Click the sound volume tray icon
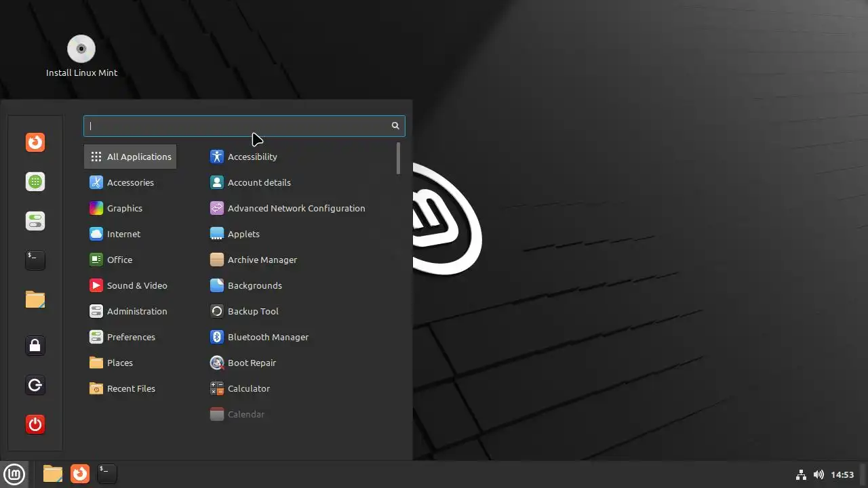This screenshot has height=488, width=868. click(818, 474)
